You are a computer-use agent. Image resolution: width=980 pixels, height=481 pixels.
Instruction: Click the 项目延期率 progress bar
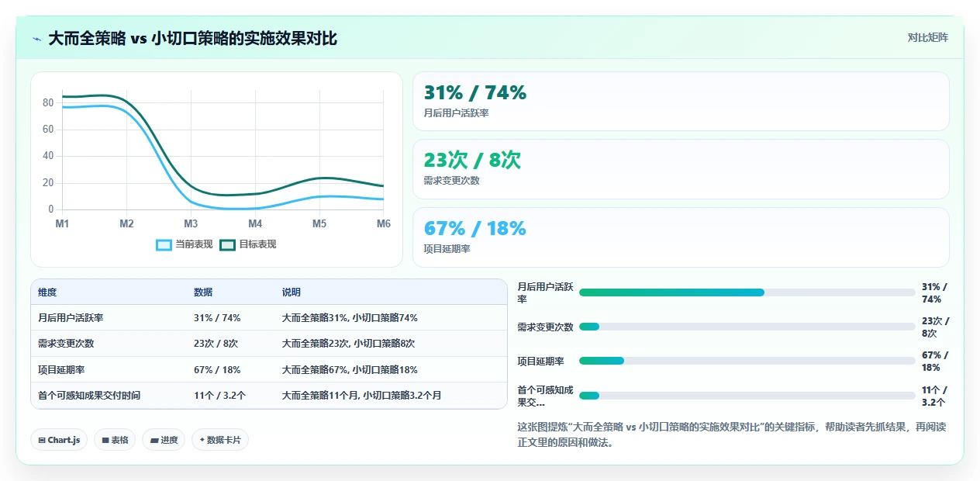pos(747,361)
